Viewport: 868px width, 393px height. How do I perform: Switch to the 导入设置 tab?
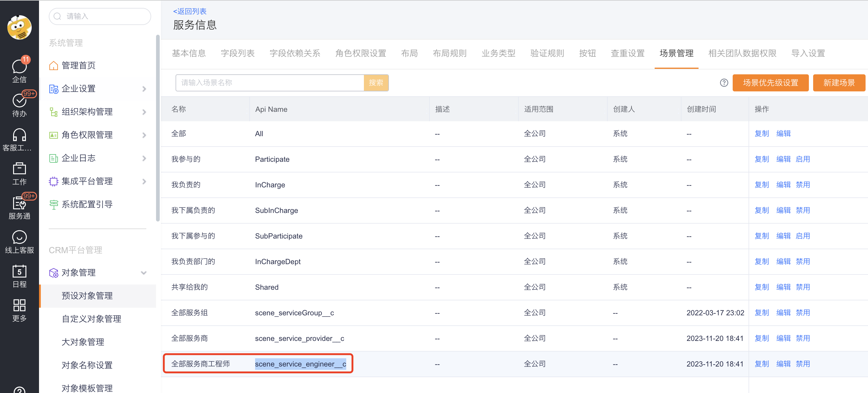click(808, 53)
